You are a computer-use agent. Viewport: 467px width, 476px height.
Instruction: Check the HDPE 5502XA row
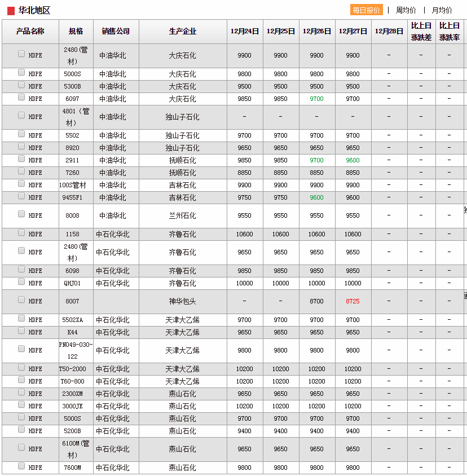pos(21,318)
